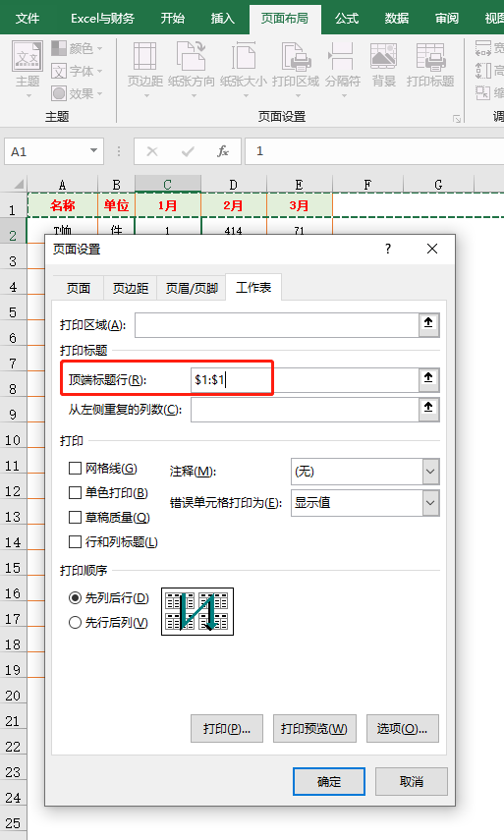Click the 单位 header cell

pyautogui.click(x=116, y=205)
